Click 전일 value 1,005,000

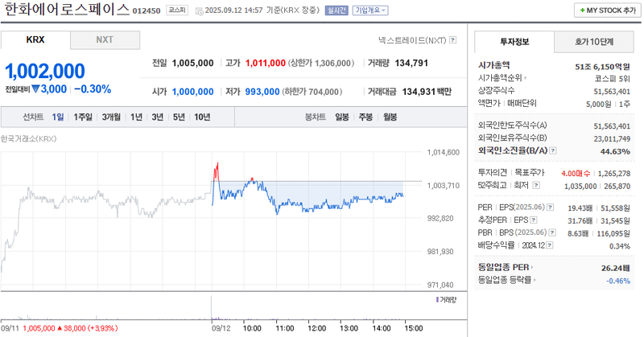pyautogui.click(x=192, y=63)
